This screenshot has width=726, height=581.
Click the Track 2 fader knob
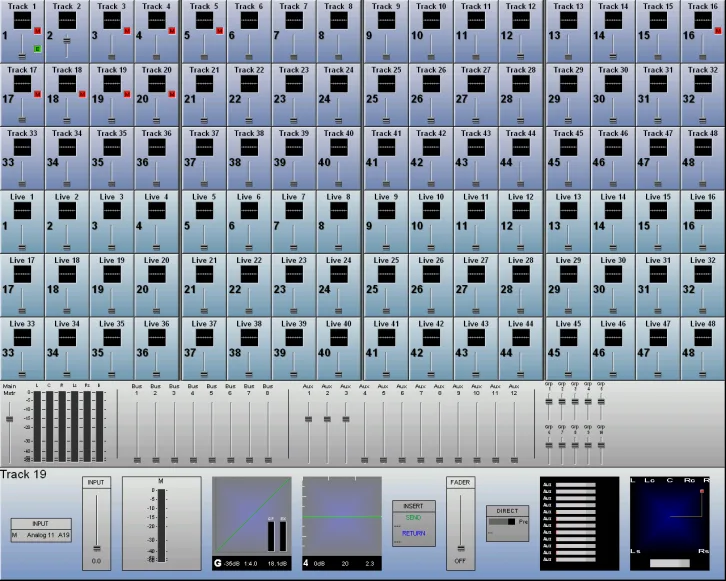[67, 41]
